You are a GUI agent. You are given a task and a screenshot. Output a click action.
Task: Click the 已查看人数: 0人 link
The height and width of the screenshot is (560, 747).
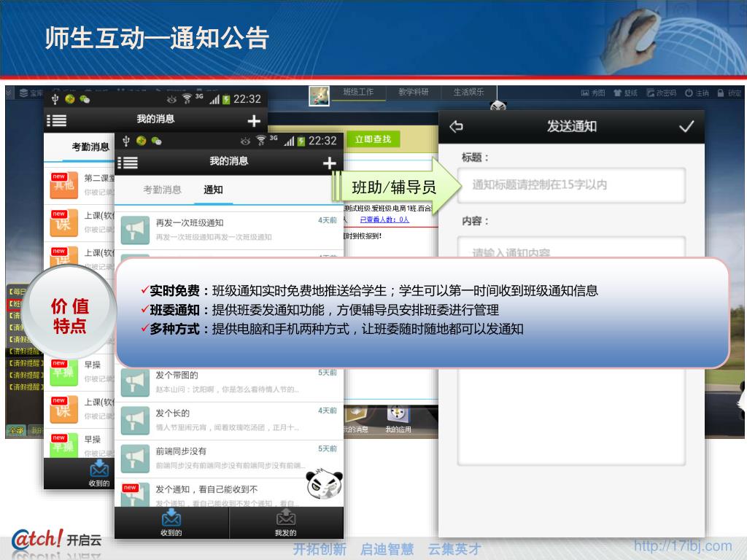[x=384, y=219]
